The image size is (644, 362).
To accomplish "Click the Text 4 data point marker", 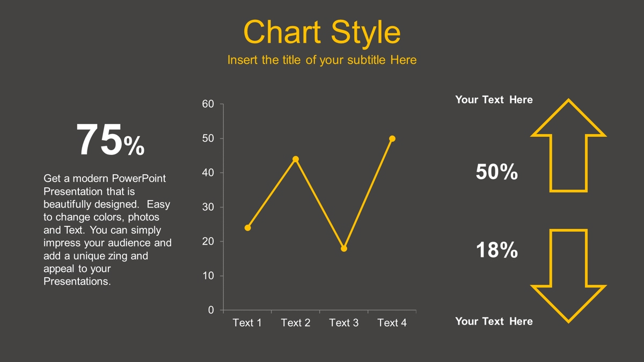I will point(392,139).
